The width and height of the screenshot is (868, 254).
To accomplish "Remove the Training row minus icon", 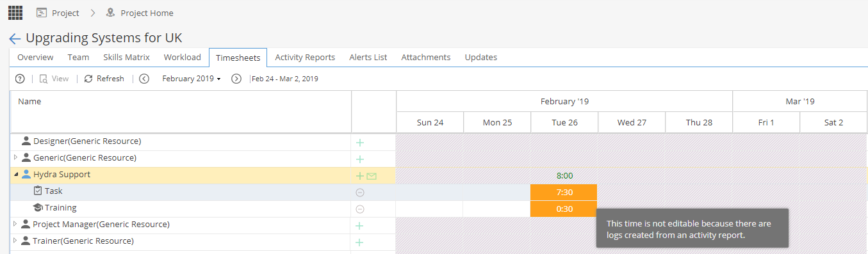I will pyautogui.click(x=360, y=209).
